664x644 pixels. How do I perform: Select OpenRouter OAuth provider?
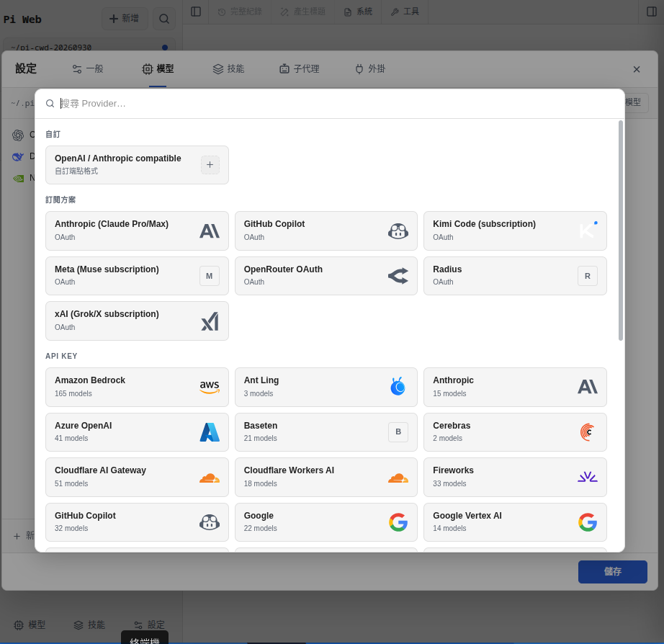click(x=326, y=276)
